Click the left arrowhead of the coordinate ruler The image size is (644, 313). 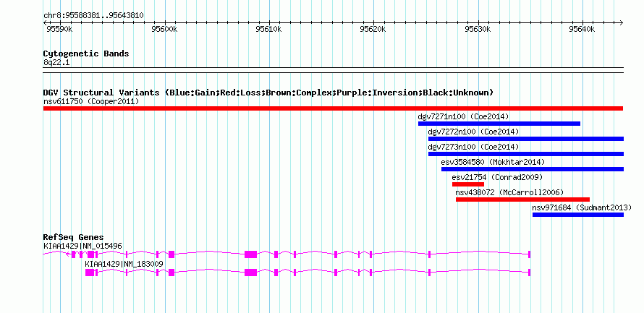[45, 22]
